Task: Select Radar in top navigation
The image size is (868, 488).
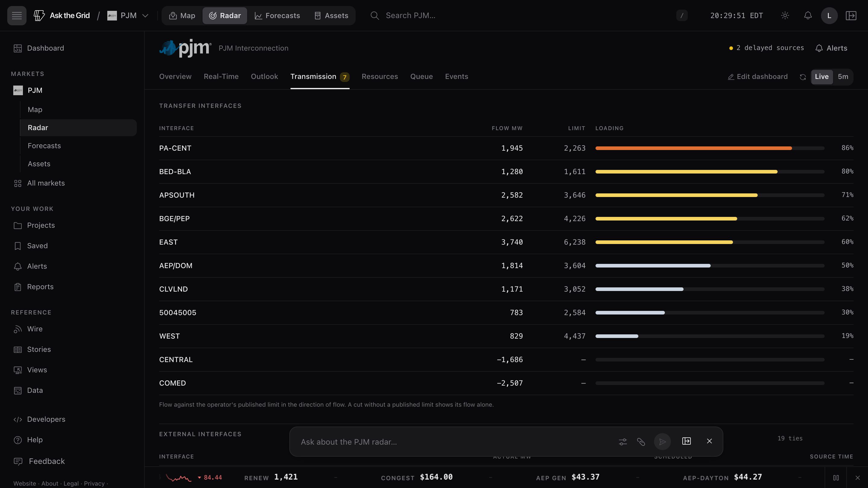Action: (225, 15)
